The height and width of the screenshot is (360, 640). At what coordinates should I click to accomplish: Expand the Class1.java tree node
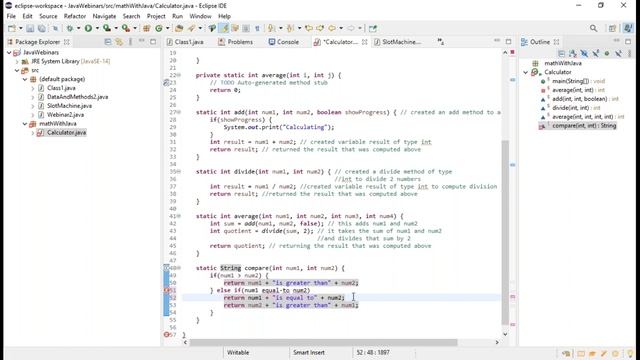(33, 88)
